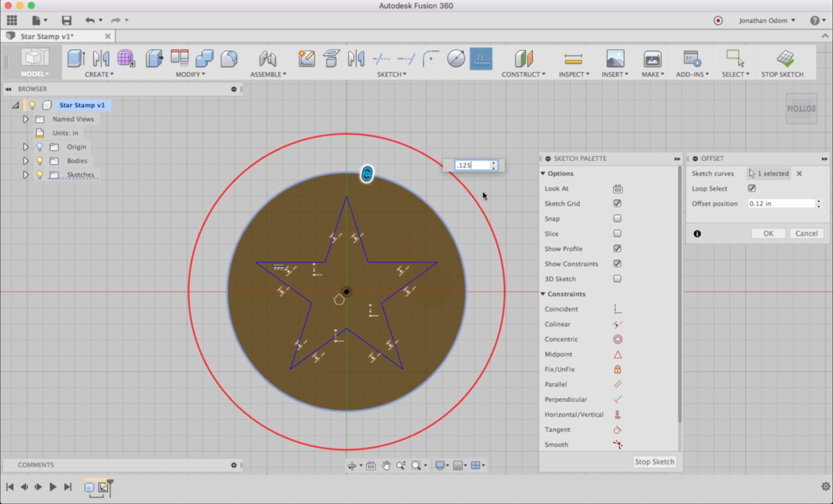Collapse the Constraints section in Sketch Palette
The height and width of the screenshot is (504, 833).
point(543,294)
